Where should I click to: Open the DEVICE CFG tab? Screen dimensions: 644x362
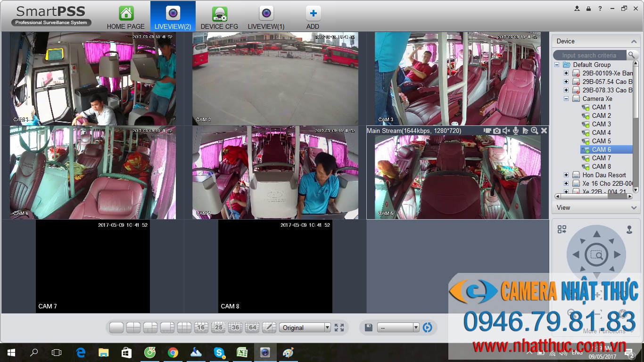click(x=219, y=17)
